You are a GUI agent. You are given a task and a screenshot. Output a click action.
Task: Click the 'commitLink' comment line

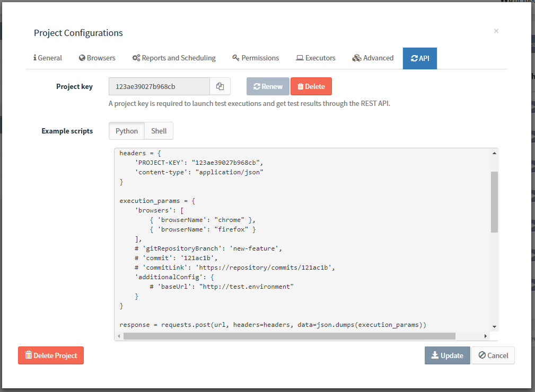235,268
